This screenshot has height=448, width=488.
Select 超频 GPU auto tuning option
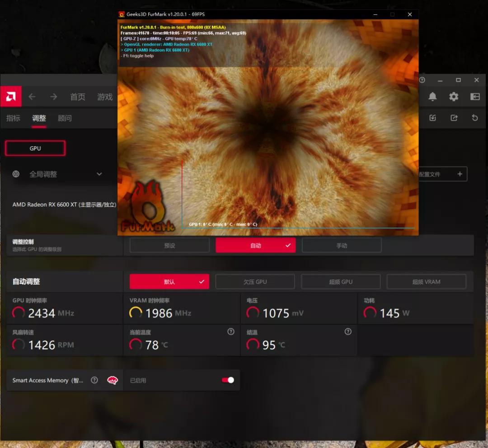click(341, 281)
